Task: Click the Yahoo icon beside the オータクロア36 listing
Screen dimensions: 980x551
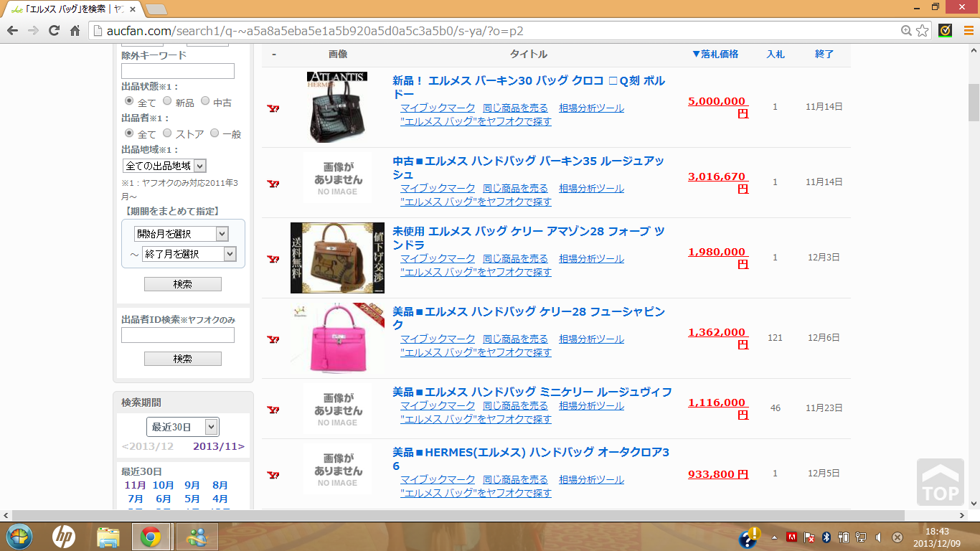Action: [273, 475]
